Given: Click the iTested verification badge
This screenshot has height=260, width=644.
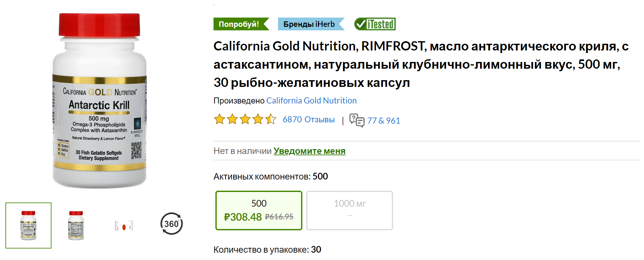Looking at the screenshot, I should (375, 24).
